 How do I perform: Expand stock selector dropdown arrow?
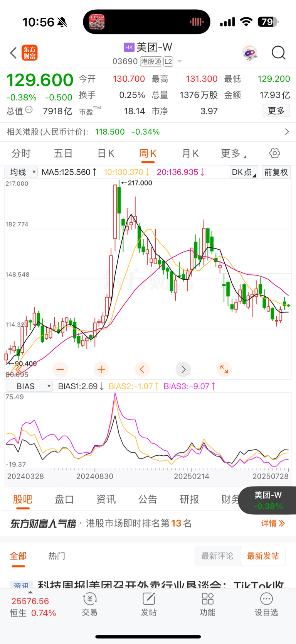tap(180, 62)
